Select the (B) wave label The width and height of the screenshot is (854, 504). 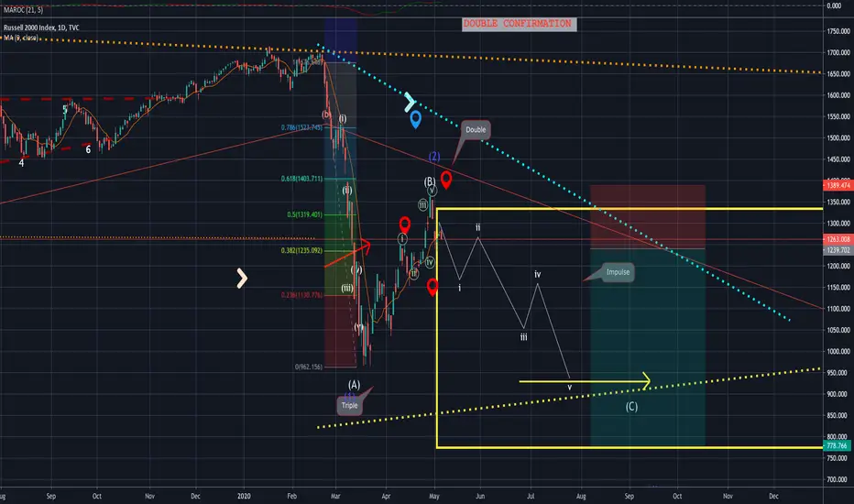(430, 181)
